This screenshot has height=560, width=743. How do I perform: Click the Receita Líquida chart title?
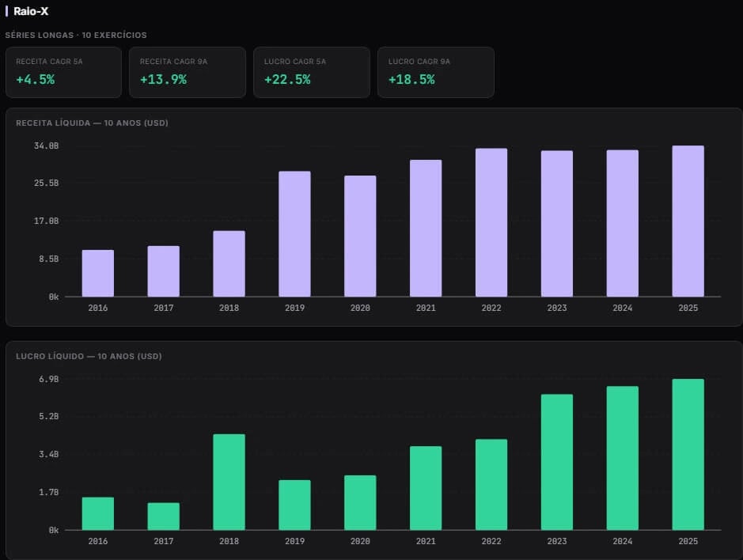click(92, 123)
